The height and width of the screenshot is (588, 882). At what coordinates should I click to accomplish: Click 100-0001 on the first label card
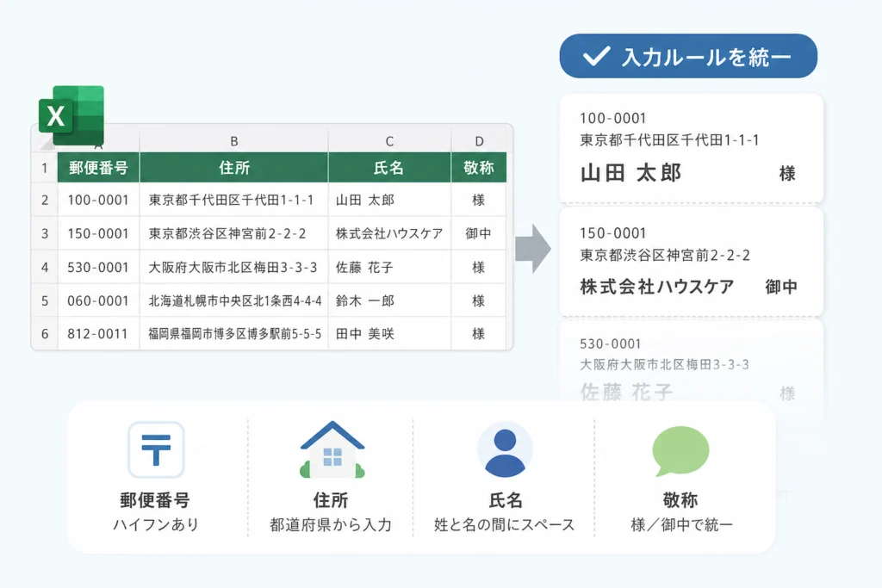[x=612, y=118]
